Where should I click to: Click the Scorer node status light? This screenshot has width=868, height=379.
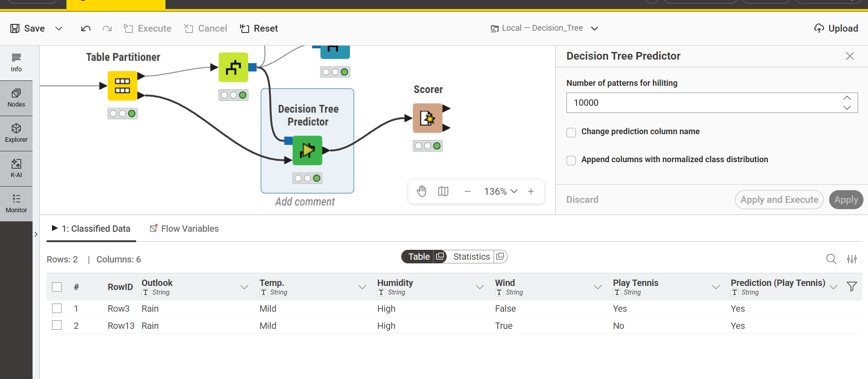pyautogui.click(x=428, y=146)
